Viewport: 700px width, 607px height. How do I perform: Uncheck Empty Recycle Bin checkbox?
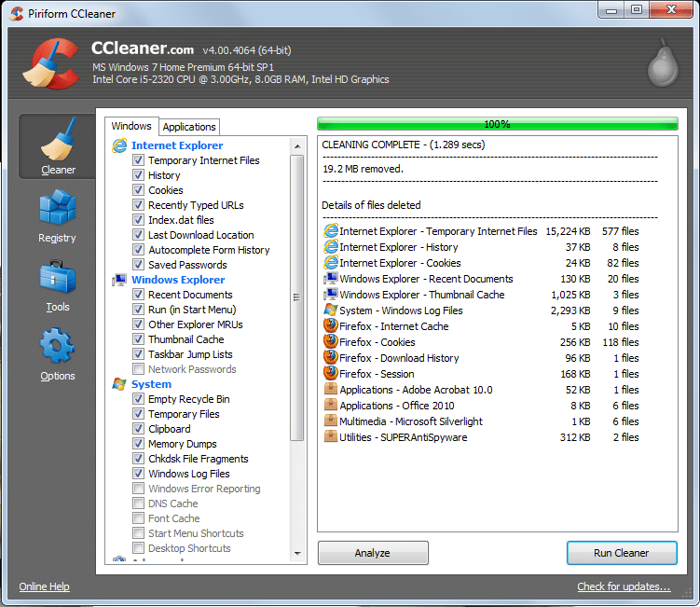pyautogui.click(x=138, y=399)
